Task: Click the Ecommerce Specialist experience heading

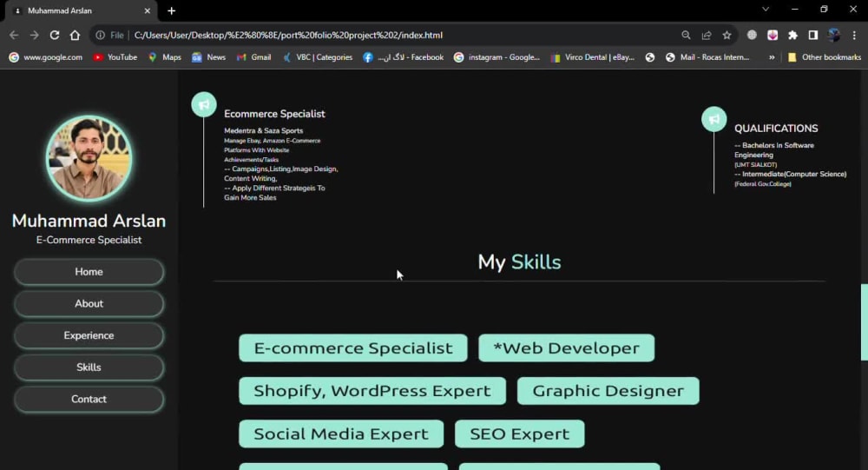Action: pos(274,114)
